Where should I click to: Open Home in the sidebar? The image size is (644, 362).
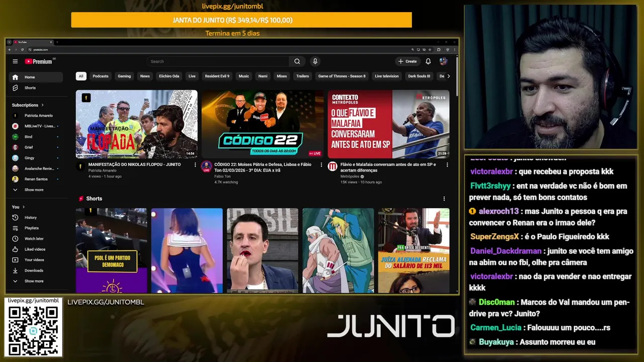(x=36, y=77)
